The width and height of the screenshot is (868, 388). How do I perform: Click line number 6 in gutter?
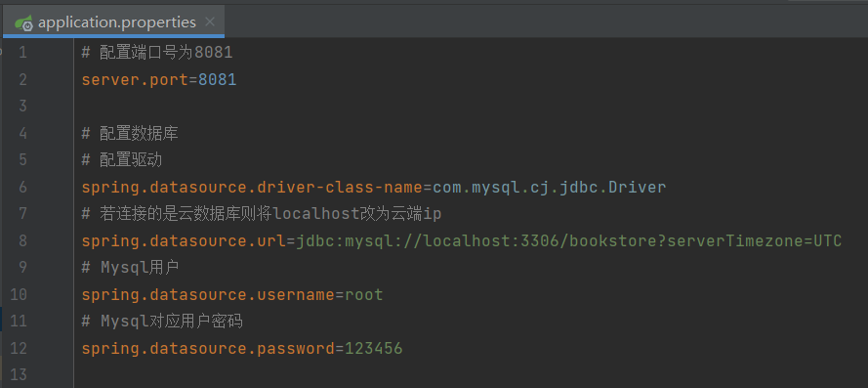(x=22, y=188)
